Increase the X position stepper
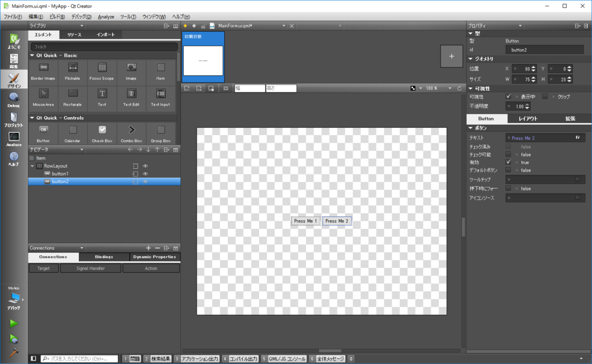This screenshot has height=364, width=592. (533, 67)
